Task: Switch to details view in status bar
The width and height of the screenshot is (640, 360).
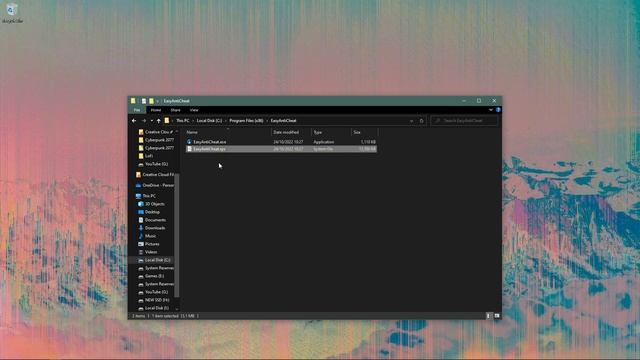Action: coord(489,316)
